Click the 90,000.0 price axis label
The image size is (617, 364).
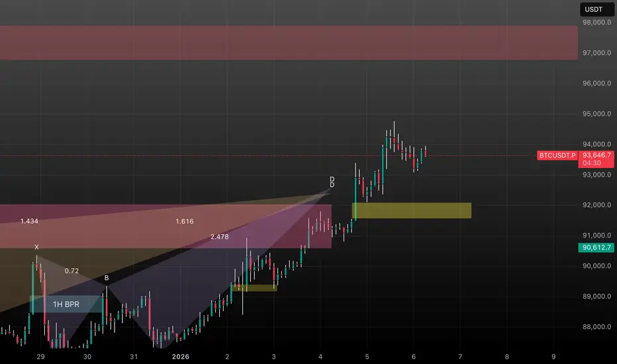click(596, 265)
